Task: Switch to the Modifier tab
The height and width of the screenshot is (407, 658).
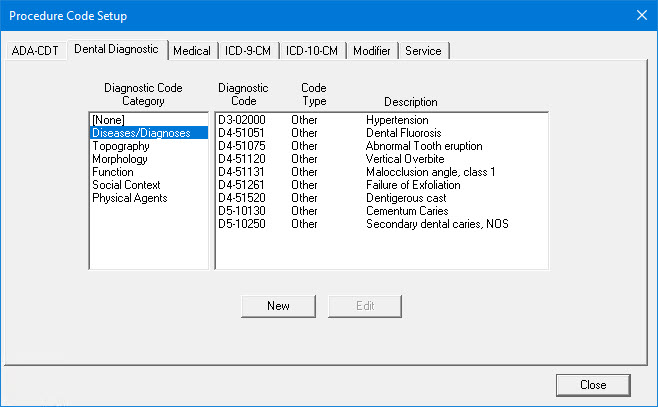Action: [372, 51]
